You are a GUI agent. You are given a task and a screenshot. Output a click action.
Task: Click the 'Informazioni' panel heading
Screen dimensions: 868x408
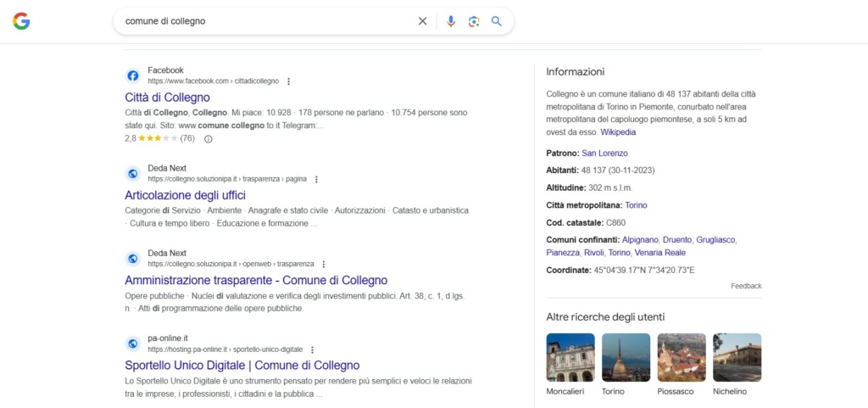click(576, 72)
